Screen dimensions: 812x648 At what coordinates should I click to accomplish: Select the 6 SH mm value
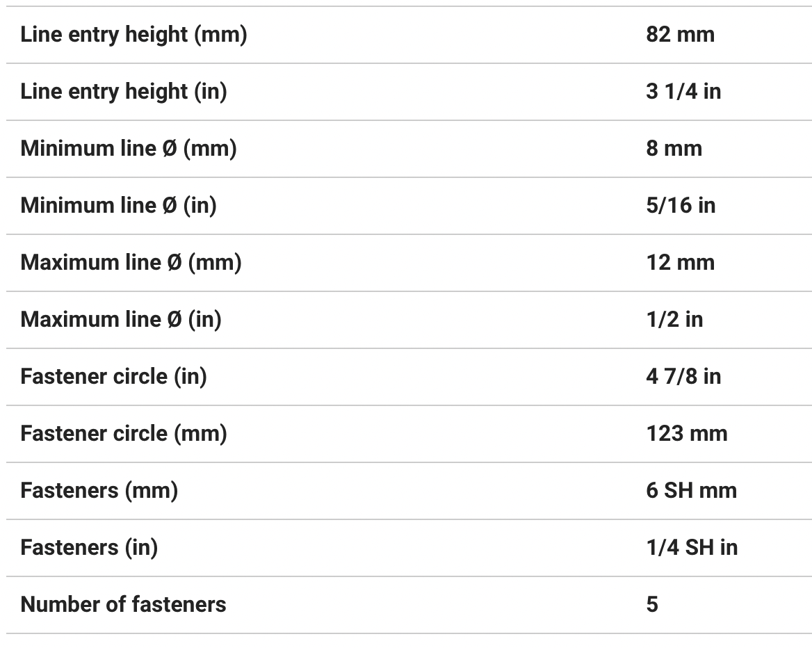[x=691, y=491]
